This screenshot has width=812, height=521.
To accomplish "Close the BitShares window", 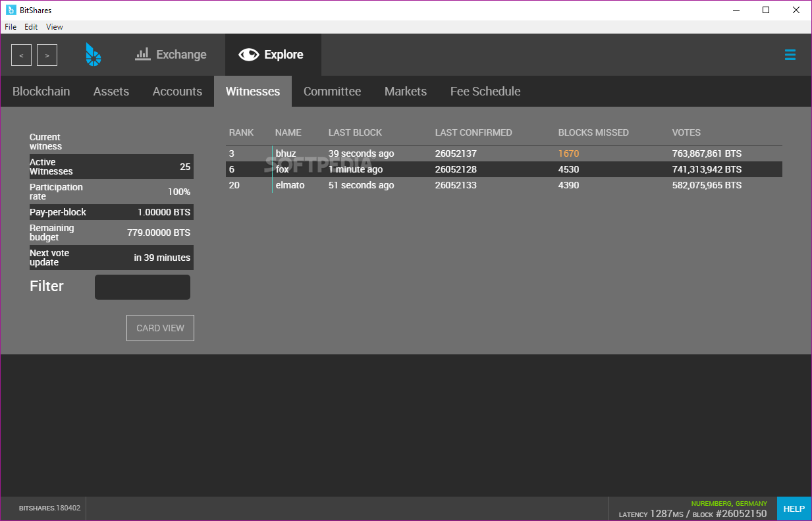I will (796, 10).
